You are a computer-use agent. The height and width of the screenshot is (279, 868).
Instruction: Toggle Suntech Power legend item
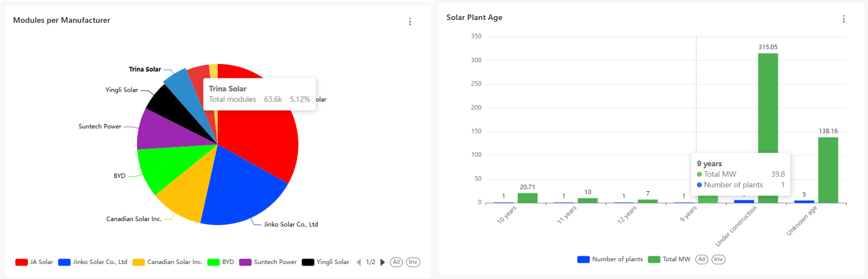click(268, 262)
